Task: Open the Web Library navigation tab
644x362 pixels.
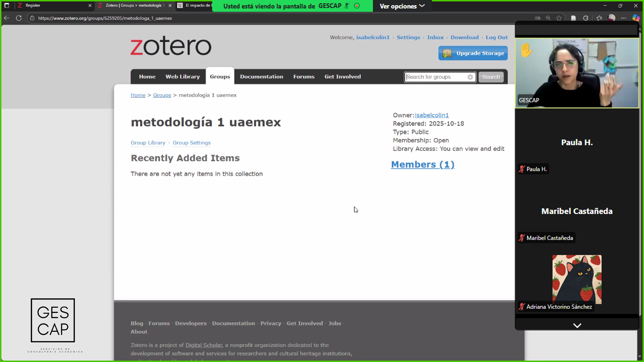Action: [183, 77]
